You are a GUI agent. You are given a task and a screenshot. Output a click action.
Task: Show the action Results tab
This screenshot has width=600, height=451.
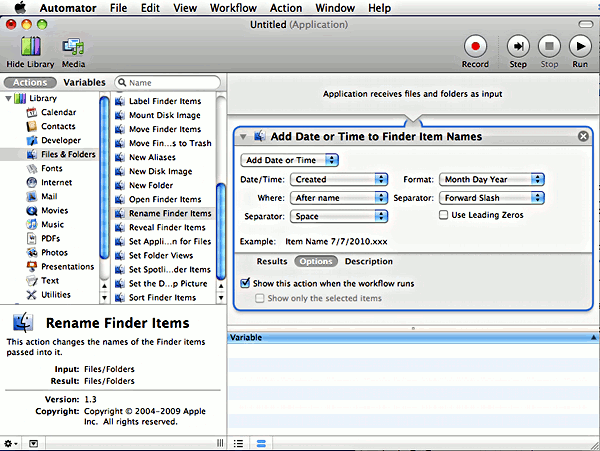[x=272, y=262]
